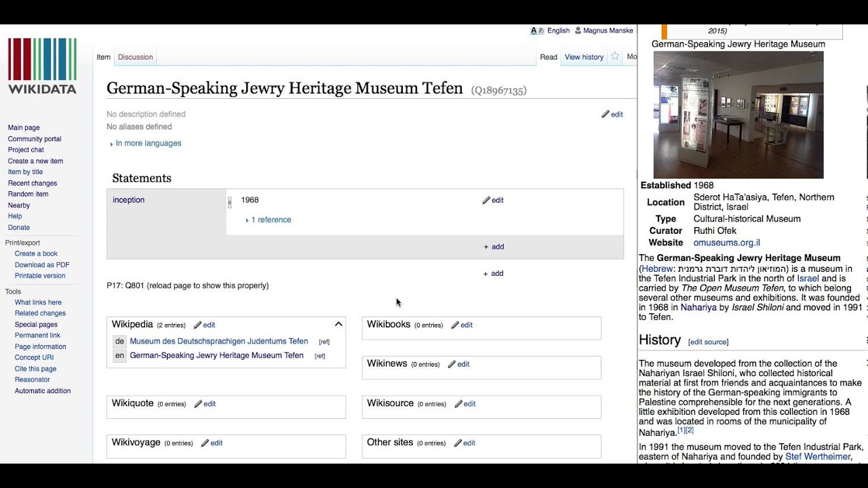This screenshot has width=868, height=488.
Task: Click the pencil edit for inception 1968
Action: tap(486, 200)
